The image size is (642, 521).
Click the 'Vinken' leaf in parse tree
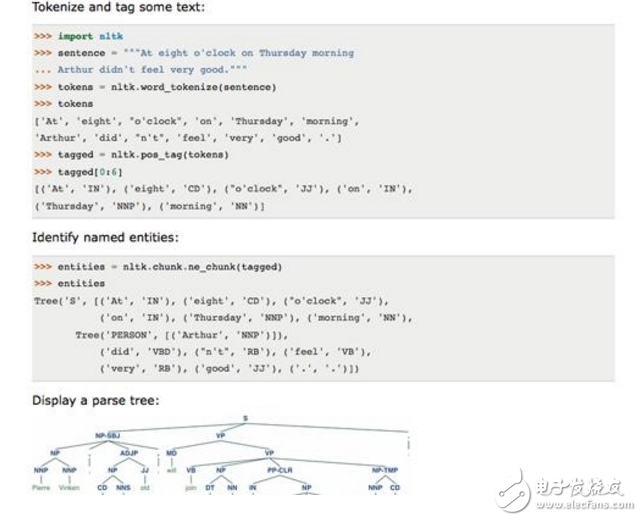tap(68, 488)
